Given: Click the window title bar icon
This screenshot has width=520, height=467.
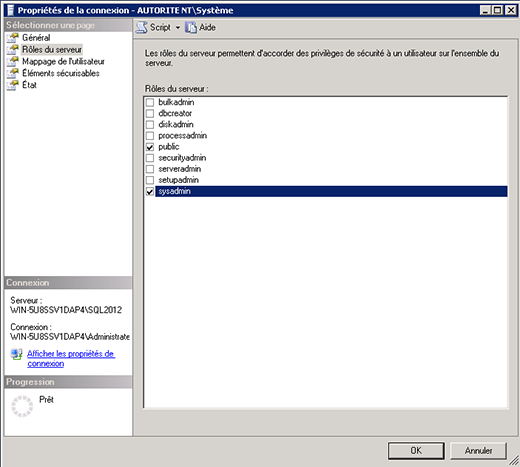Looking at the screenshot, I should click(11, 10).
